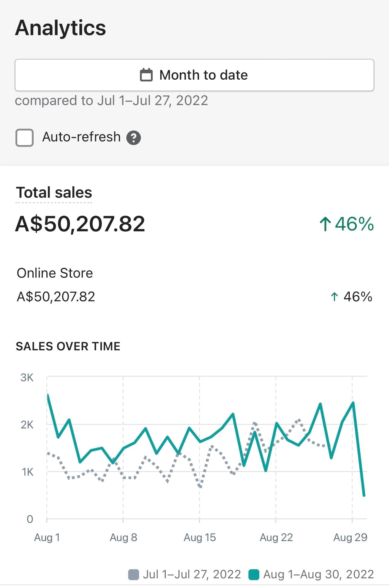This screenshot has height=588, width=389.
Task: Click the Auto-refresh label text
Action: (81, 137)
